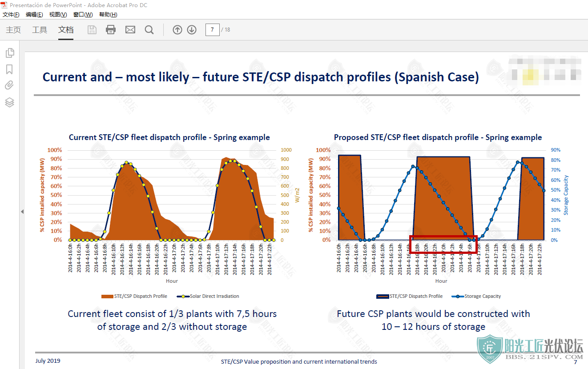The height and width of the screenshot is (369, 588).
Task: Open the 帮助(H) menu
Action: (x=108, y=15)
